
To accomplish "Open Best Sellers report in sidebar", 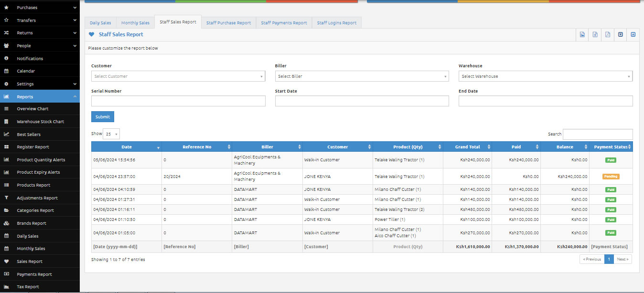I will point(29,135).
